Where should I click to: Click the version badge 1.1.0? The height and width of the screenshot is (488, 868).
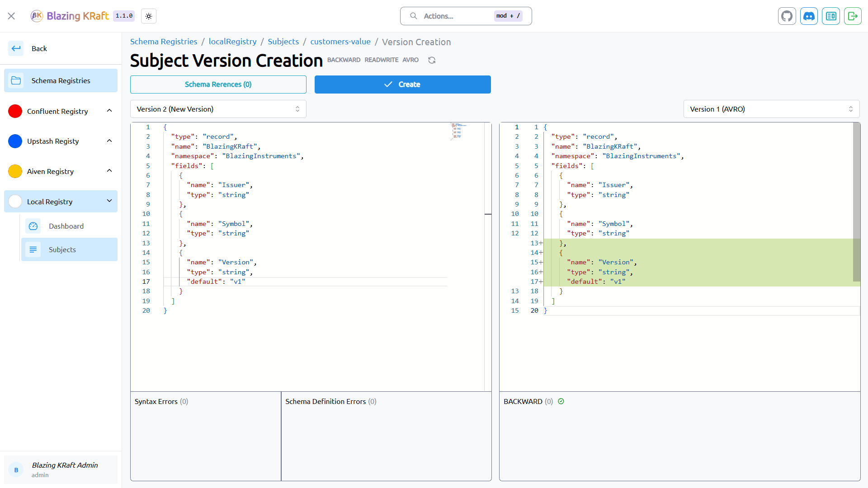point(124,16)
